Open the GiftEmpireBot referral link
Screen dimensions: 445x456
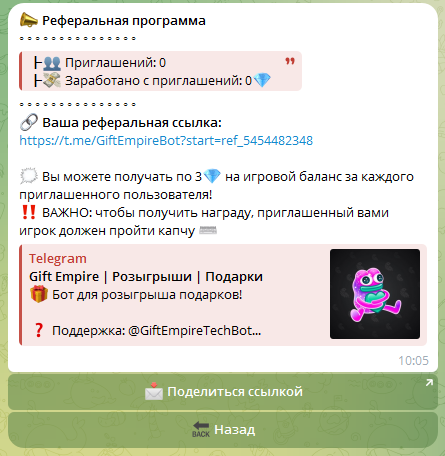tap(166, 141)
